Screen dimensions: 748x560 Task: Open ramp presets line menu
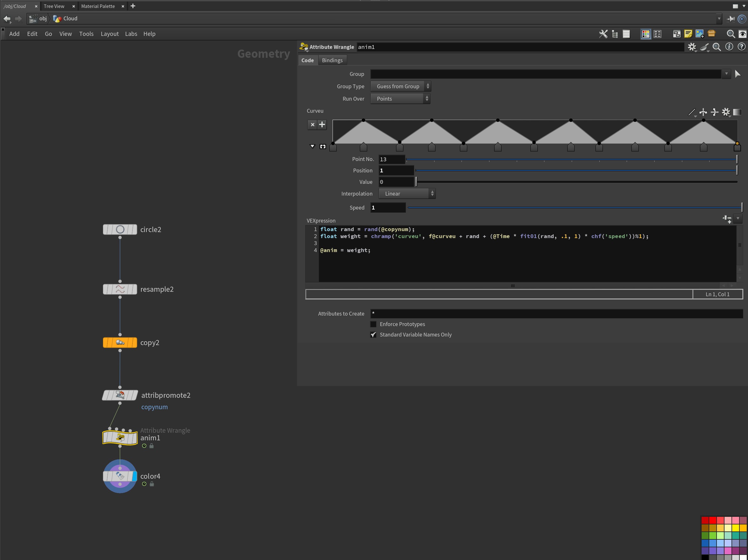click(x=692, y=112)
